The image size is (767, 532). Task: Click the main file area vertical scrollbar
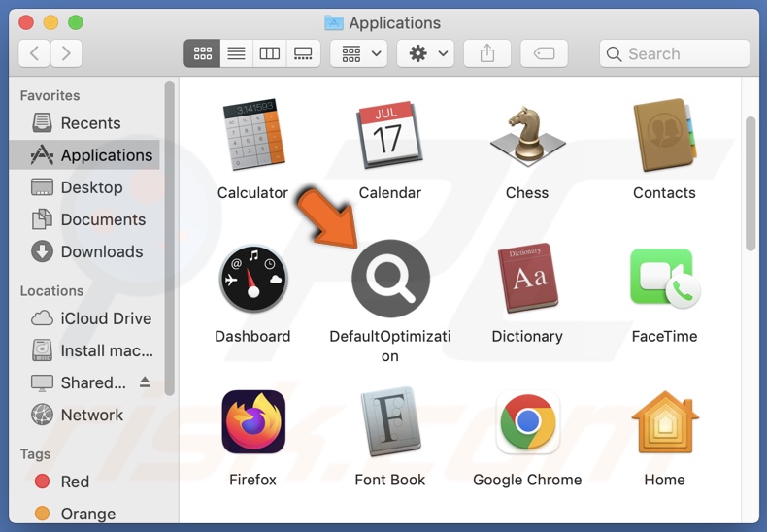pos(750,183)
